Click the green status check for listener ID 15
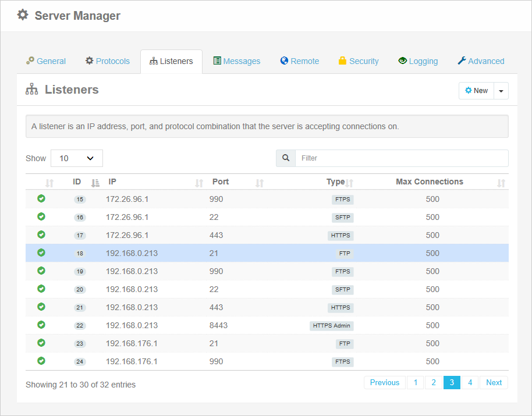The height and width of the screenshot is (416, 532). (x=41, y=198)
